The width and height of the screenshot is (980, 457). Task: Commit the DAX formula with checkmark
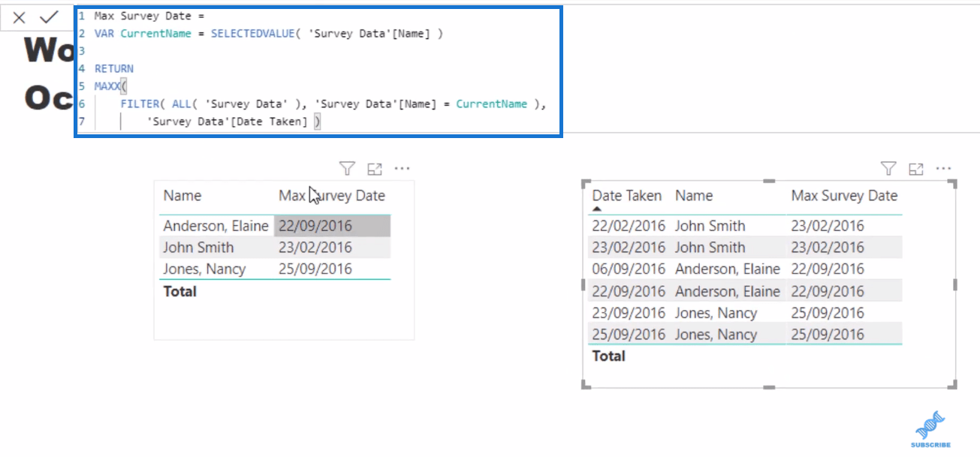tap(50, 17)
